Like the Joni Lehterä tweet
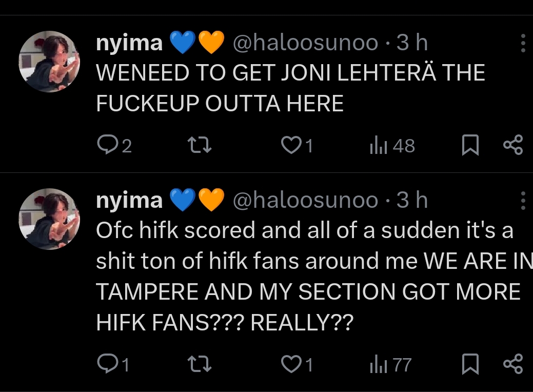The height and width of the screenshot is (392, 533). tap(291, 146)
